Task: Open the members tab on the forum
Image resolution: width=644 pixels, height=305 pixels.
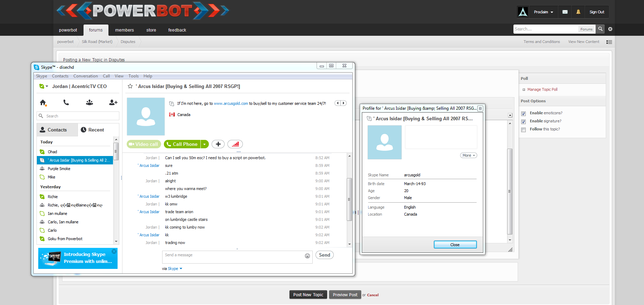Action: [x=125, y=30]
